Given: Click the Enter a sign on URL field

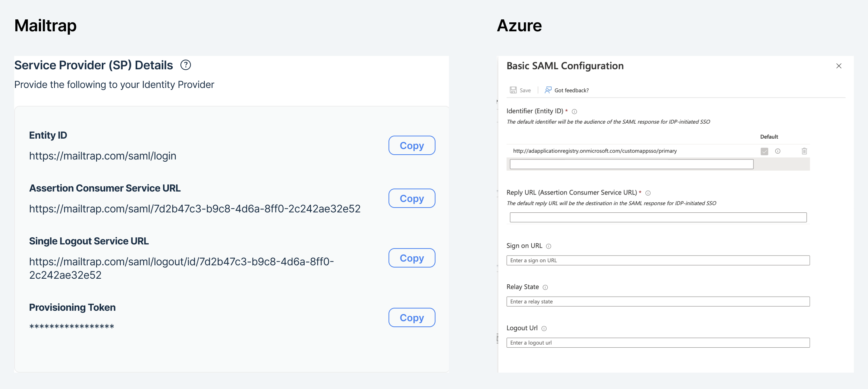Looking at the screenshot, I should point(658,260).
